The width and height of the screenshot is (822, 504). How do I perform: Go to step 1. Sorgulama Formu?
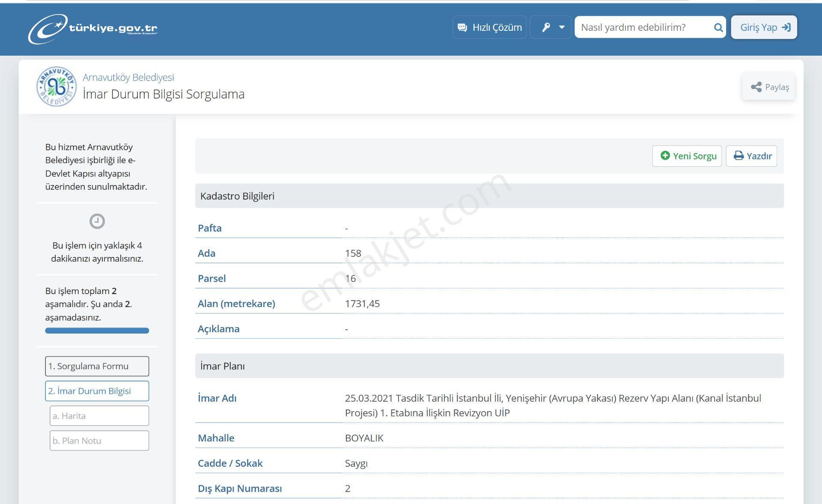[x=97, y=366]
